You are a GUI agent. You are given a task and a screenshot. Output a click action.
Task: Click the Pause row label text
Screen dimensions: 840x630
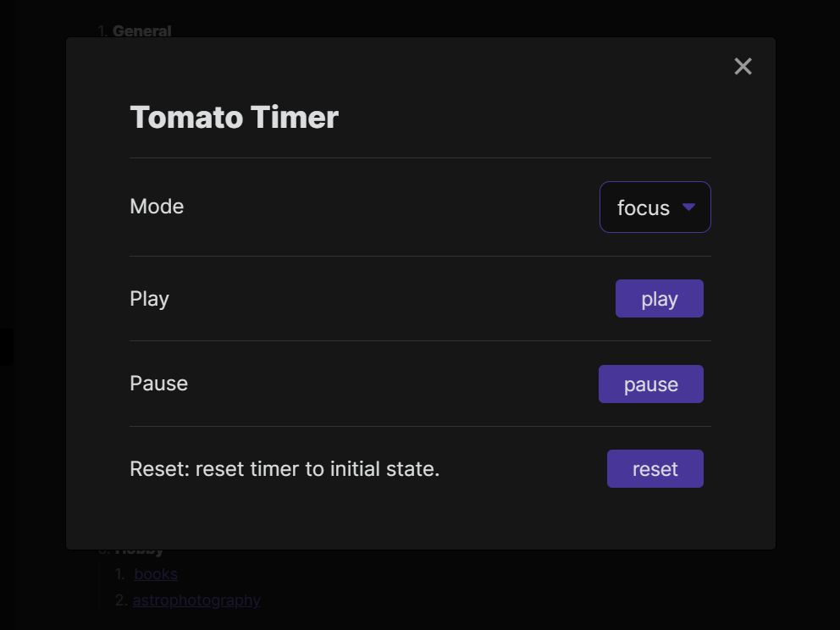click(x=158, y=383)
